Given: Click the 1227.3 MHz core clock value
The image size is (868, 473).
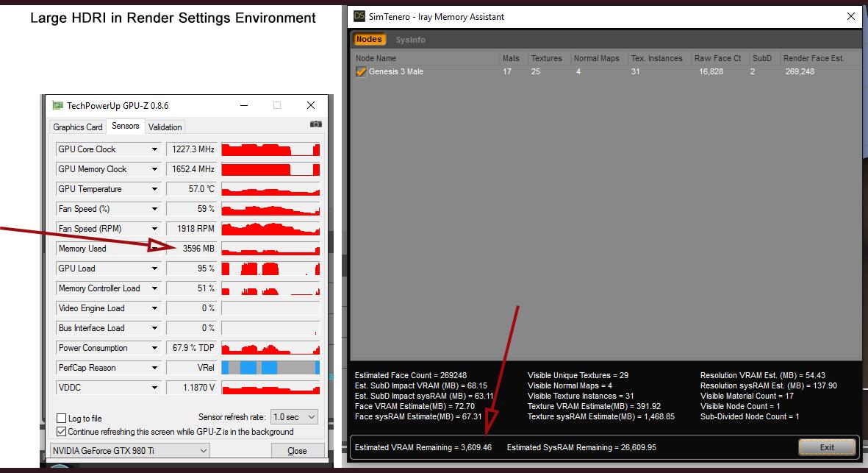Looking at the screenshot, I should [x=192, y=149].
